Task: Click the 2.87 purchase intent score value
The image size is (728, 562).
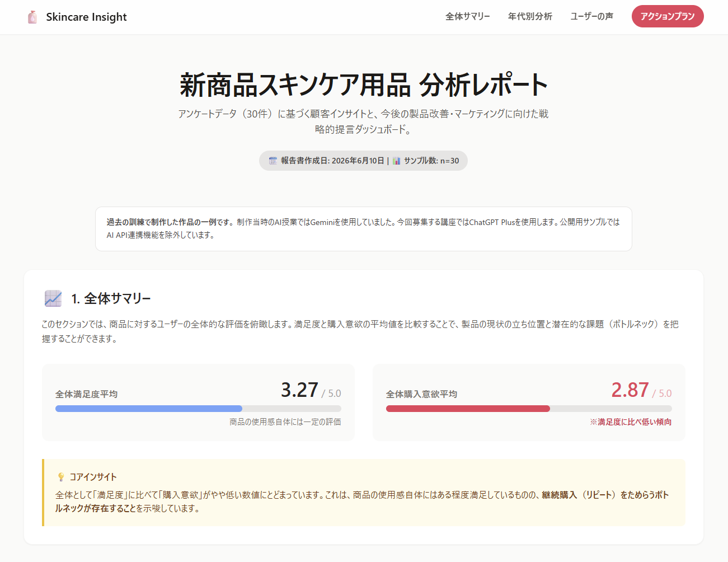Action: [630, 390]
